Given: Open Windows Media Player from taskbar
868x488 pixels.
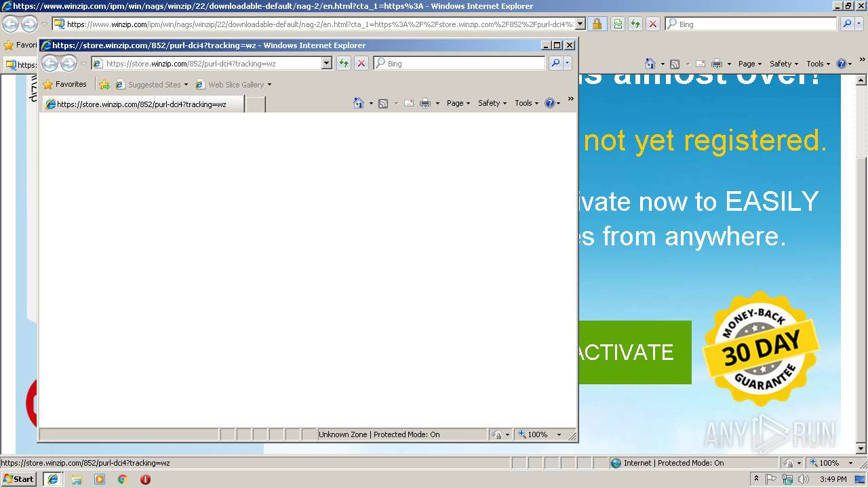Looking at the screenshot, I should (x=100, y=479).
